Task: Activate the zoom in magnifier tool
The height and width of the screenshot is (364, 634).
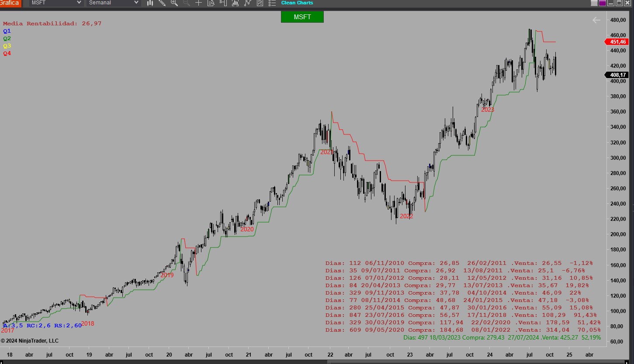Action: 174,3
